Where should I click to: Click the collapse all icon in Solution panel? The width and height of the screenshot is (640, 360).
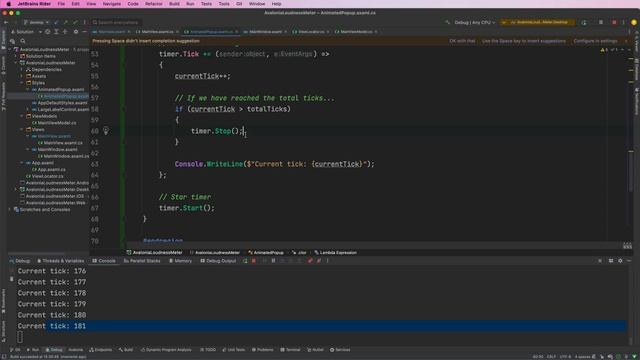pos(65,31)
